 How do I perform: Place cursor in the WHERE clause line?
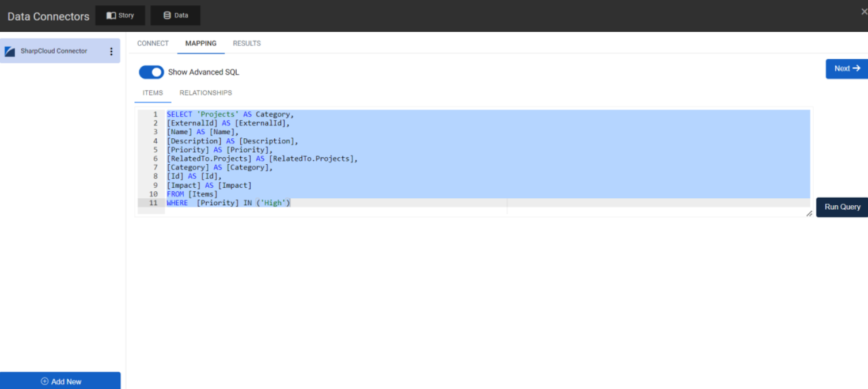[242, 203]
